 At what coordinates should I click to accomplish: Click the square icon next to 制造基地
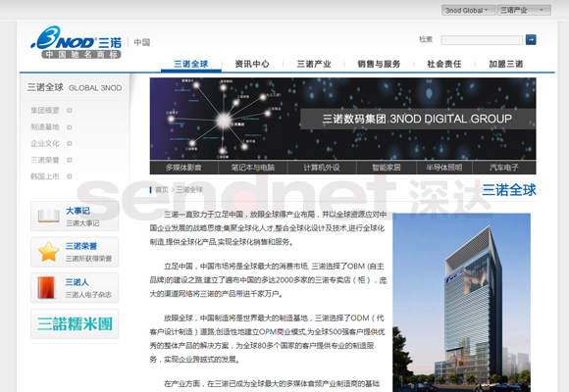pyautogui.click(x=70, y=127)
